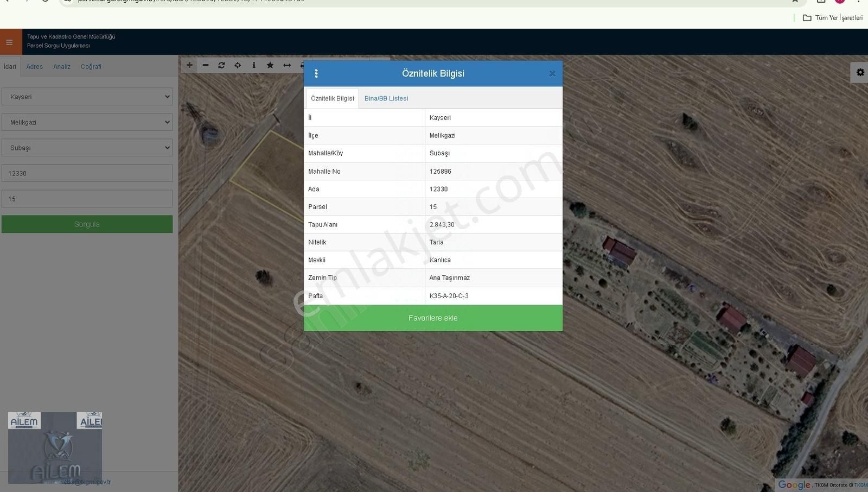
Task: Click the Melikgazi value in the İlçe row
Action: click(x=442, y=136)
